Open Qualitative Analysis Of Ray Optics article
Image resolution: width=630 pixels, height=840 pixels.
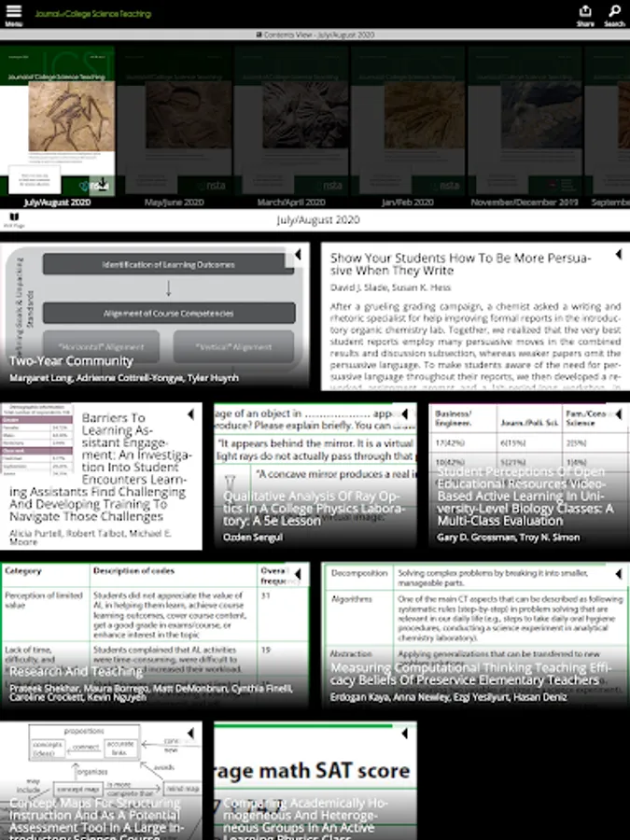pos(315,476)
